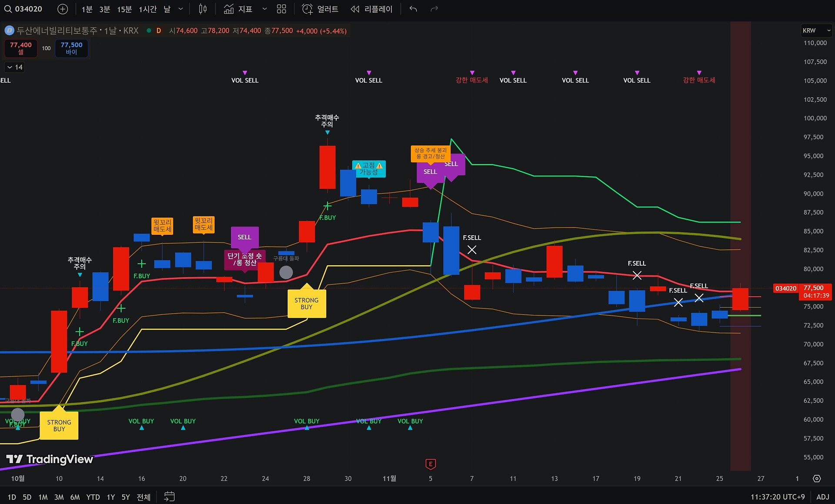Open the indicators (지표) chart icon
This screenshot has width=835, height=504.
tap(229, 9)
